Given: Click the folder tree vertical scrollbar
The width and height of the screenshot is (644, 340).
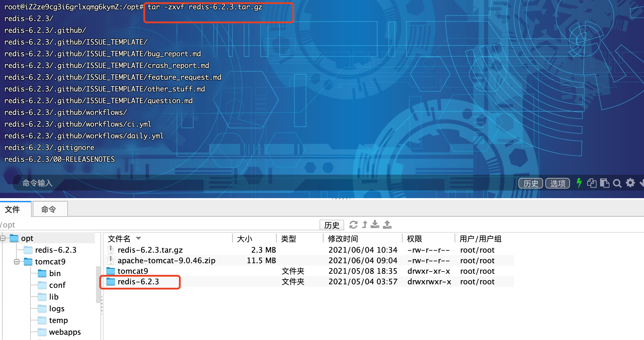Looking at the screenshot, I should click(98, 284).
